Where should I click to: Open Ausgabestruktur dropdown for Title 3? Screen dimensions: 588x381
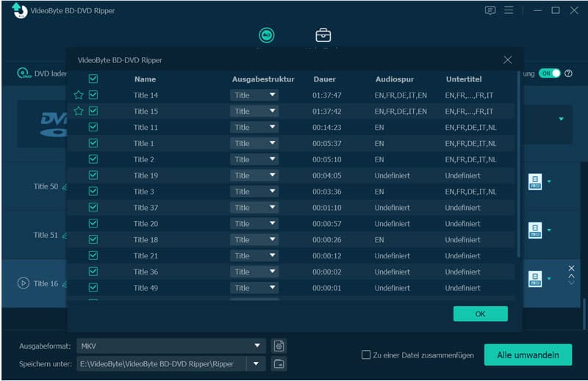coord(254,192)
